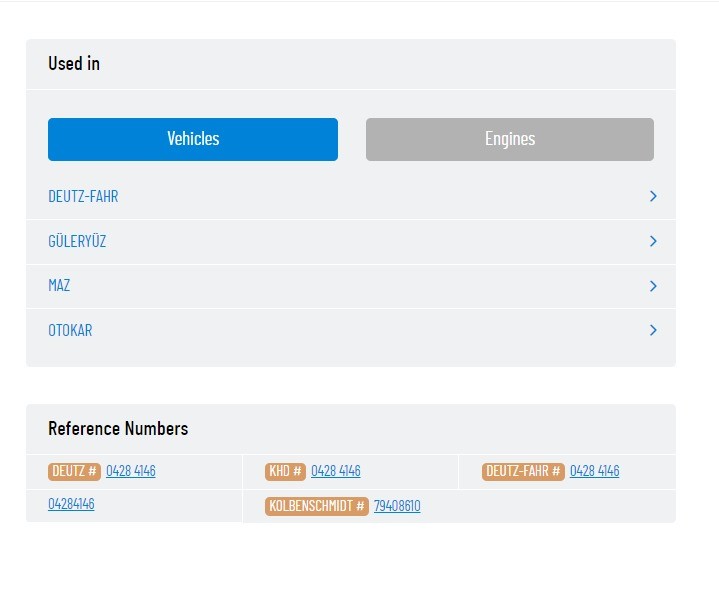The image size is (719, 595).
Task: Expand the GÜLERYÜZ row chevron arrow
Action: pyautogui.click(x=653, y=241)
